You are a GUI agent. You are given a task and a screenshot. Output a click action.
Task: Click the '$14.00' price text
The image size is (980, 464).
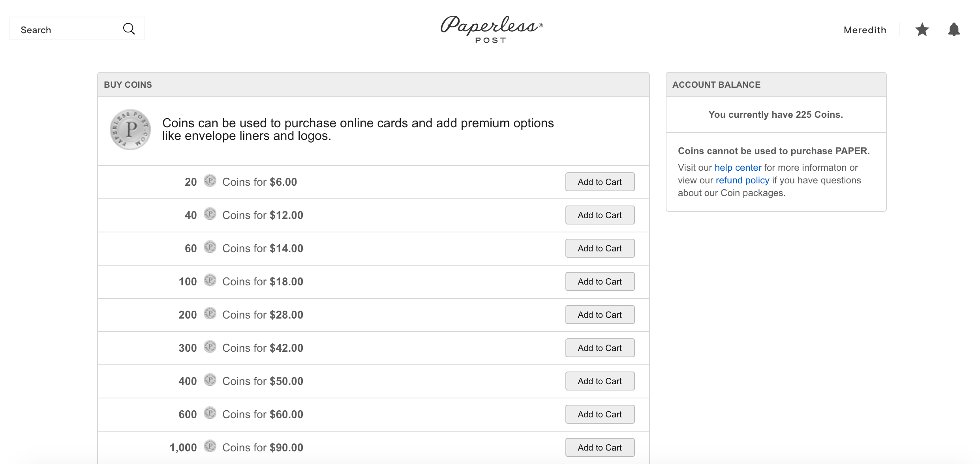pos(286,248)
